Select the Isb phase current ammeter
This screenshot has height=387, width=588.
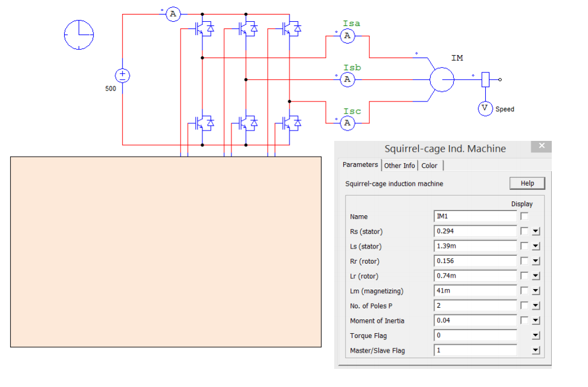tap(347, 79)
